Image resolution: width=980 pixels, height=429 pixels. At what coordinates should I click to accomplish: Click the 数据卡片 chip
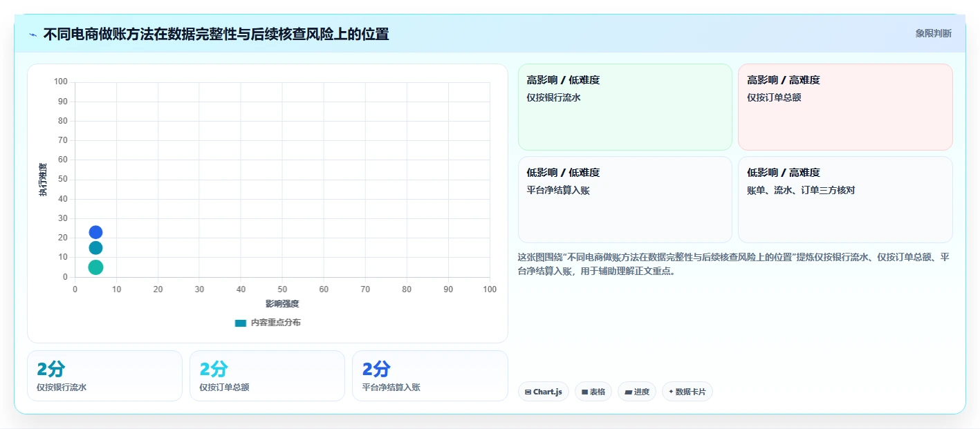687,392
